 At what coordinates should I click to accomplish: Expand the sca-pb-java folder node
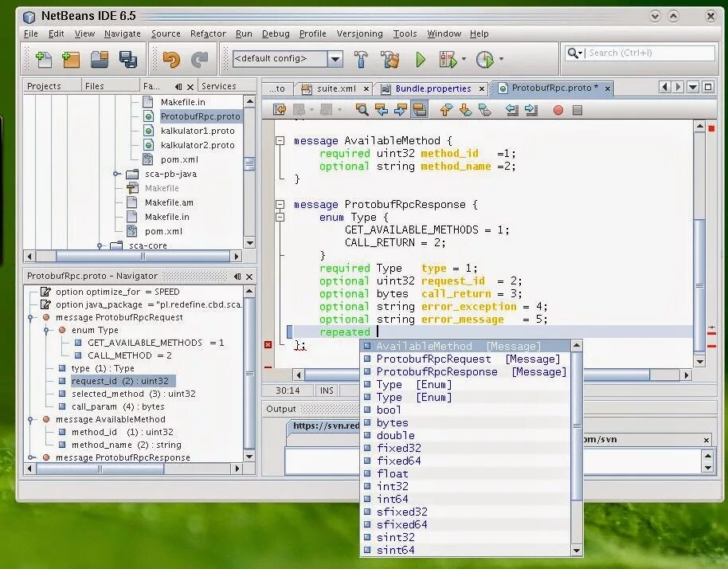click(x=117, y=174)
